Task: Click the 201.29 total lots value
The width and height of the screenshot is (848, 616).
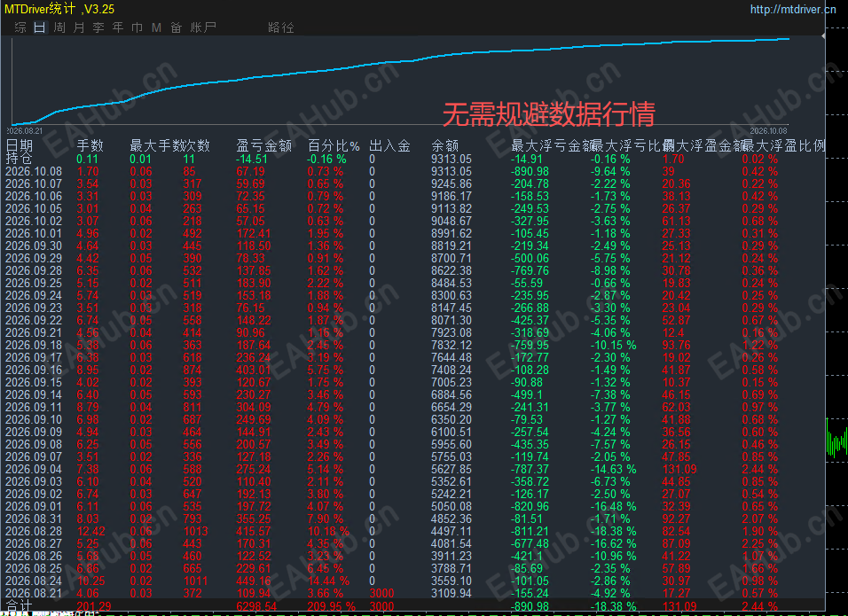Action: point(93,606)
